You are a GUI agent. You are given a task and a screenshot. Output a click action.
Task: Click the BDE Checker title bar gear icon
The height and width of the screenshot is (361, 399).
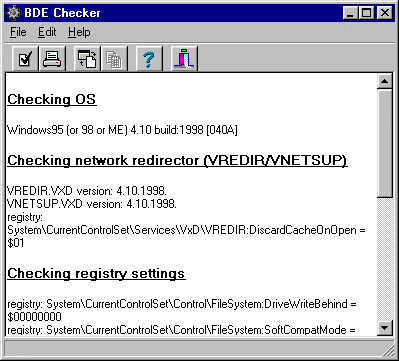pyautogui.click(x=14, y=13)
